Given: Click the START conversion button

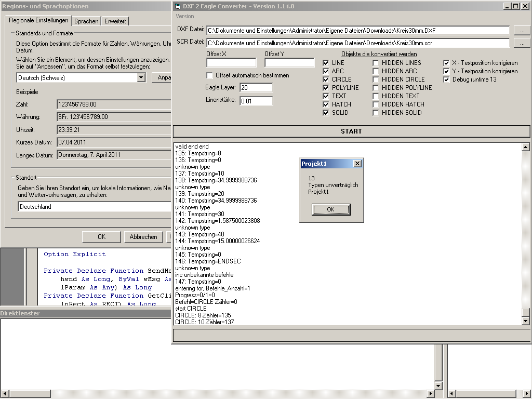Looking at the screenshot, I should (x=351, y=131).
